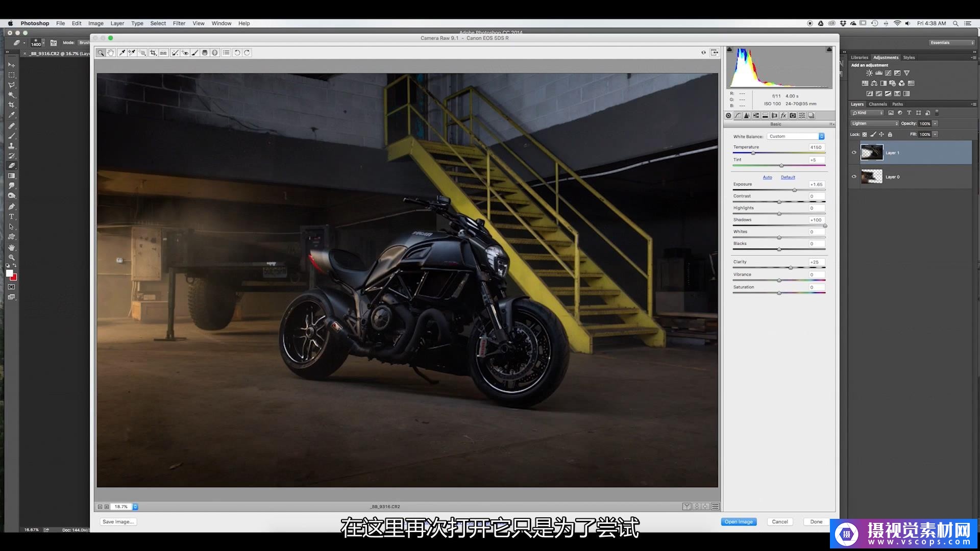The height and width of the screenshot is (551, 980).
Task: Pick the Graduated Filter tool
Action: click(205, 53)
